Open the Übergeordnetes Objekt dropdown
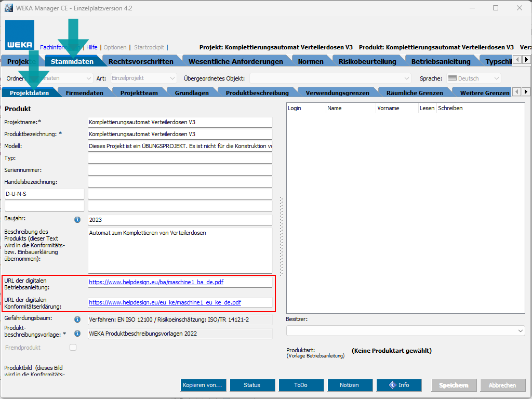The height and width of the screenshot is (399, 532). [x=331, y=78]
